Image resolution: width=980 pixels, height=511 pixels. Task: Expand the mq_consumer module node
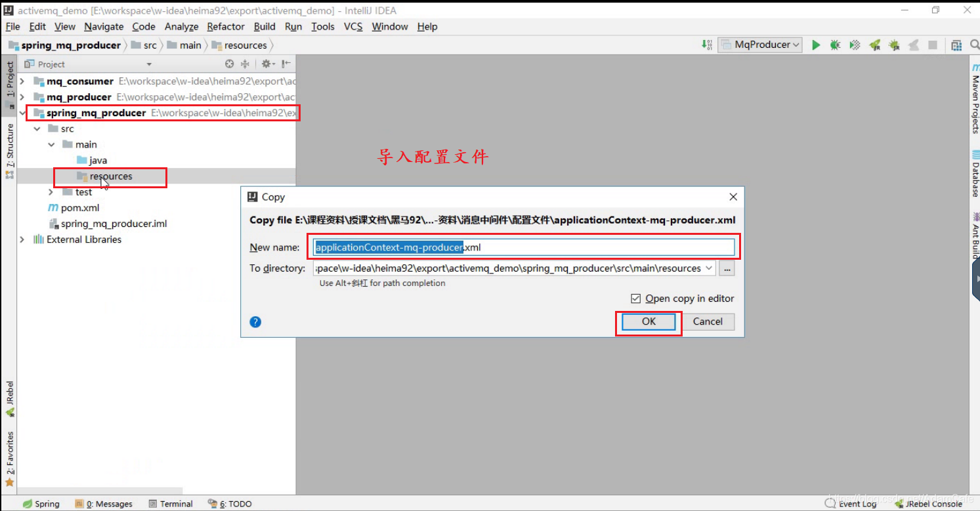(22, 81)
